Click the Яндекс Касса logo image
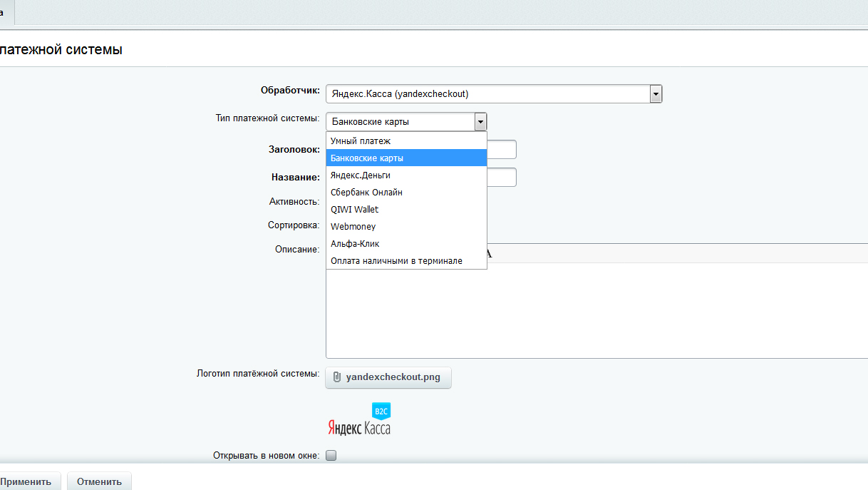The width and height of the screenshot is (868, 490). pyautogui.click(x=359, y=419)
